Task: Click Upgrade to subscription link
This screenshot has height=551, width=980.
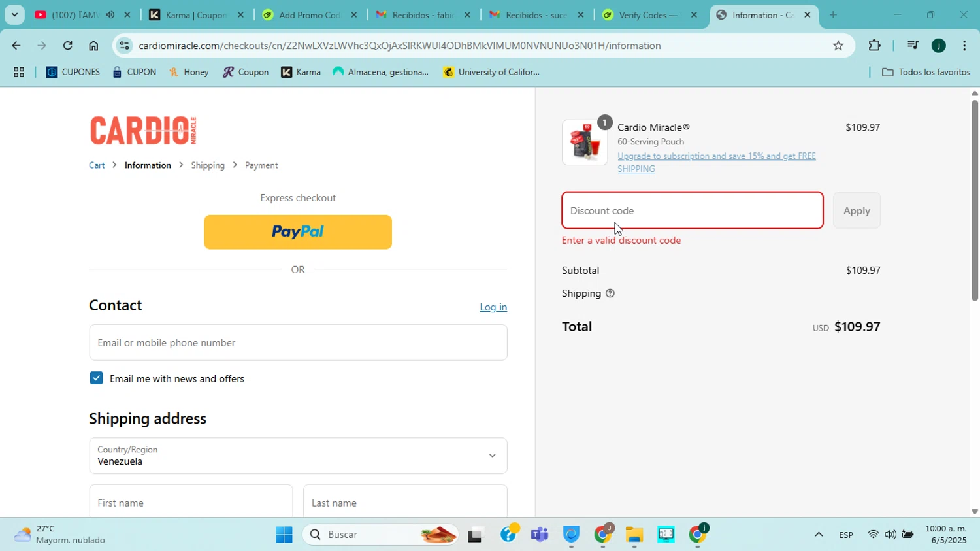Action: (x=717, y=162)
